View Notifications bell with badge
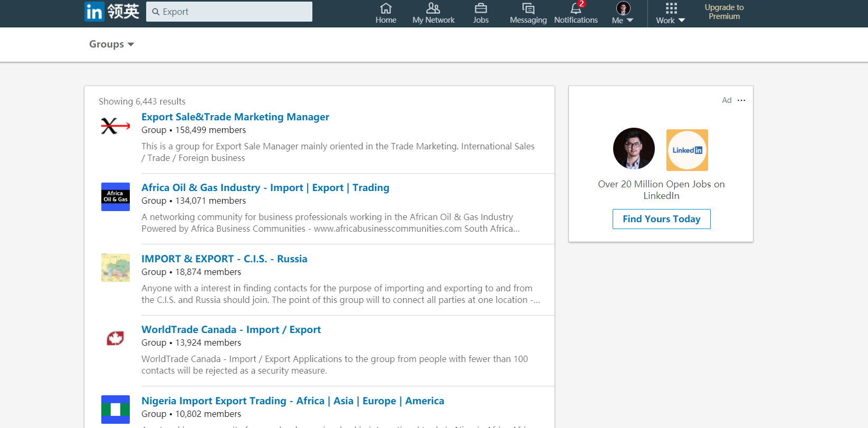This screenshot has height=428, width=868. (x=576, y=13)
